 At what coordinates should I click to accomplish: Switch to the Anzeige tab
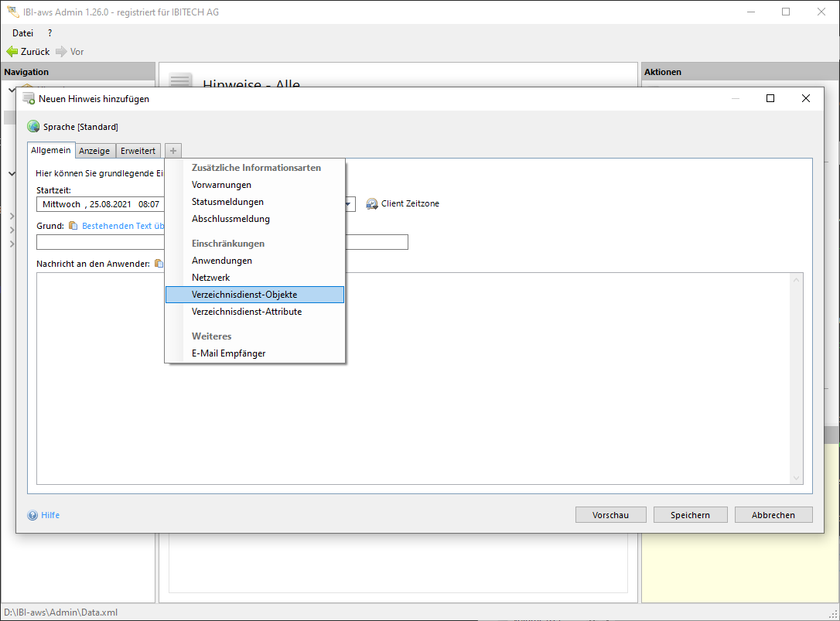[x=94, y=151]
